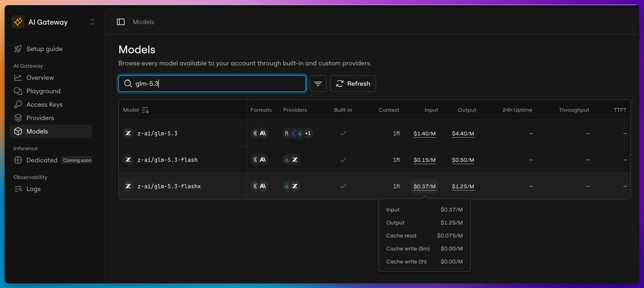Click the OpenAI format icon for glm-5.3-flash
644x288 pixels.
click(255, 160)
